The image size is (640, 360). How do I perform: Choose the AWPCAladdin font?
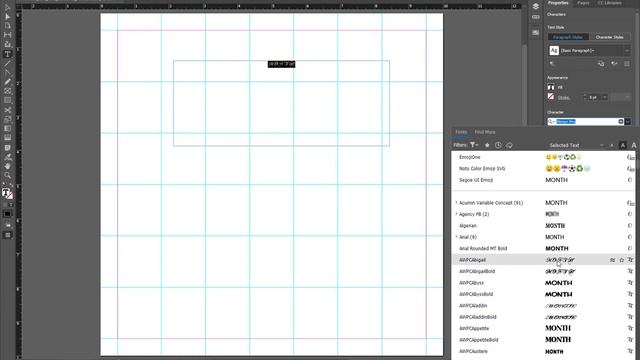[543, 306]
